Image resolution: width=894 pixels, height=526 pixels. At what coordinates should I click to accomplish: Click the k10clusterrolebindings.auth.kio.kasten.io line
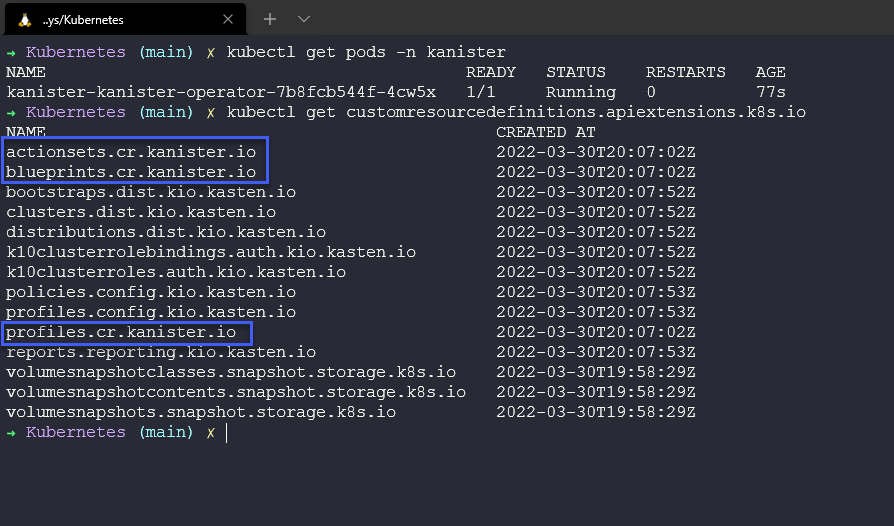pos(211,252)
